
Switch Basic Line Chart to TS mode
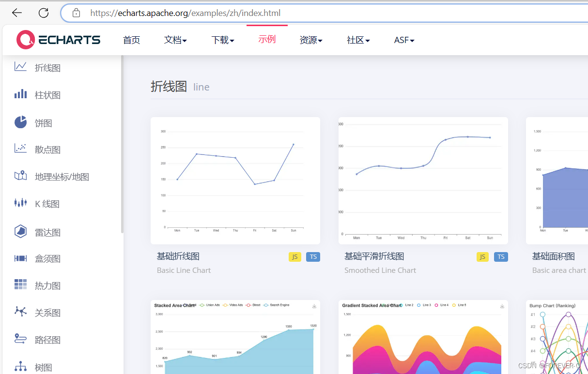point(313,257)
